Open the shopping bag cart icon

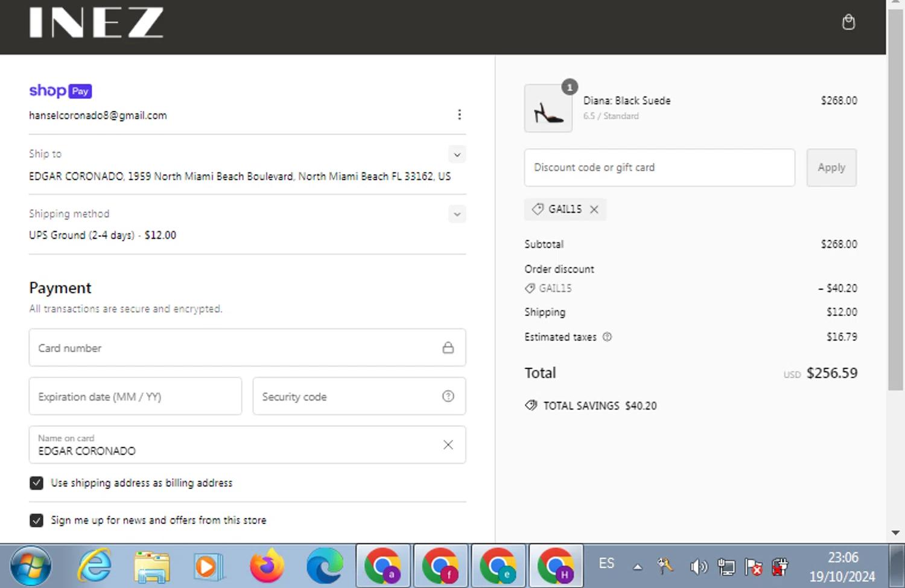point(848,22)
